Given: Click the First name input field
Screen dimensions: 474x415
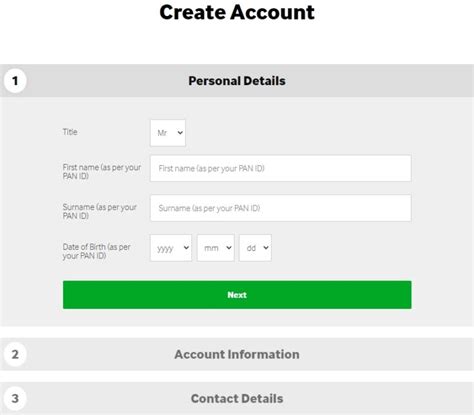Looking at the screenshot, I should [280, 168].
